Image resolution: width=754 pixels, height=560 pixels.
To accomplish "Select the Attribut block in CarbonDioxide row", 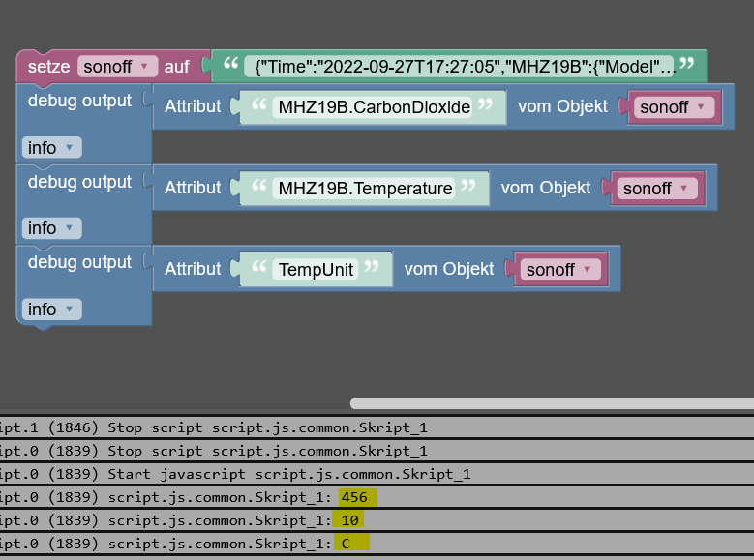I will click(x=193, y=106).
